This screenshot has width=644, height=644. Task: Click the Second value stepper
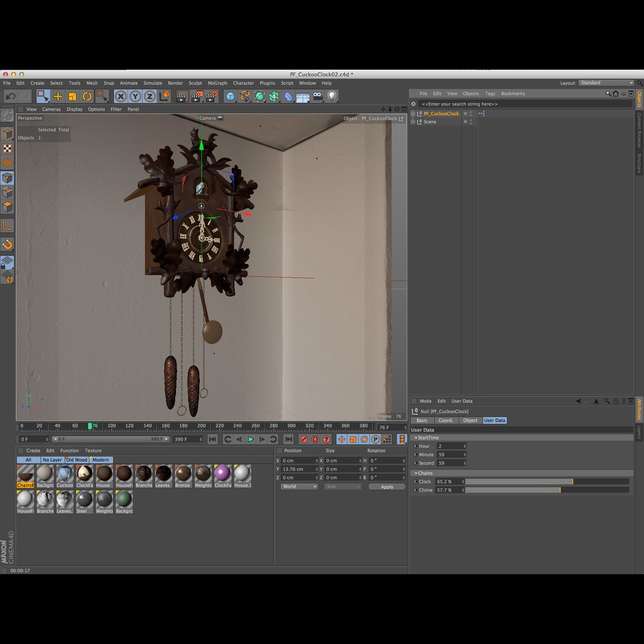click(x=465, y=463)
